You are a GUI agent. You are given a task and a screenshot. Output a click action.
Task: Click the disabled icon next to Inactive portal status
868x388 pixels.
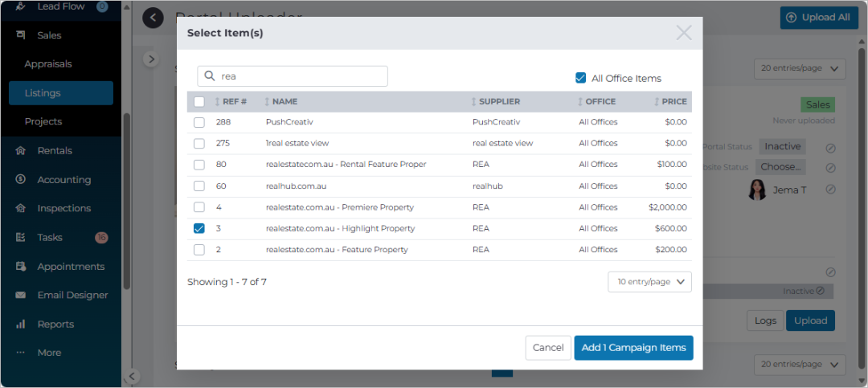pos(830,148)
